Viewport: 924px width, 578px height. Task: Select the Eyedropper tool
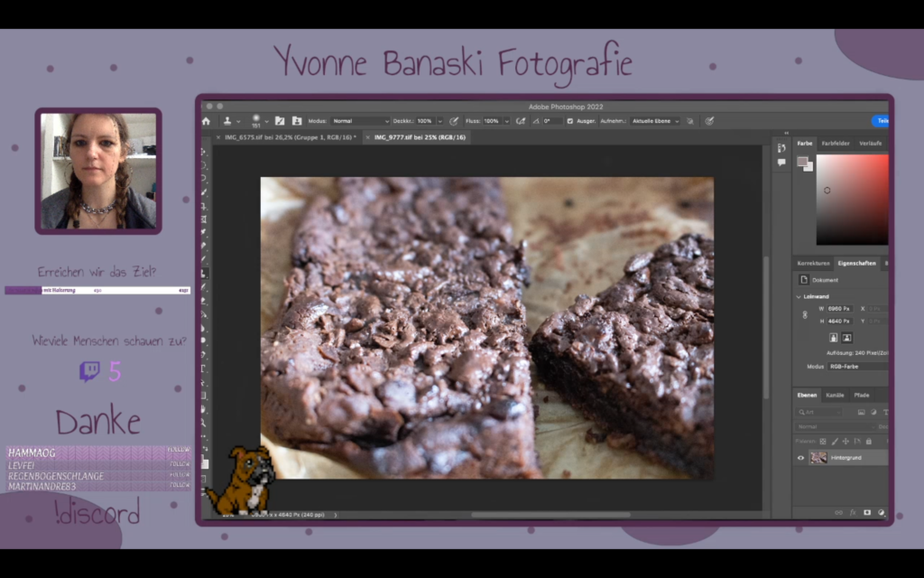(x=204, y=232)
